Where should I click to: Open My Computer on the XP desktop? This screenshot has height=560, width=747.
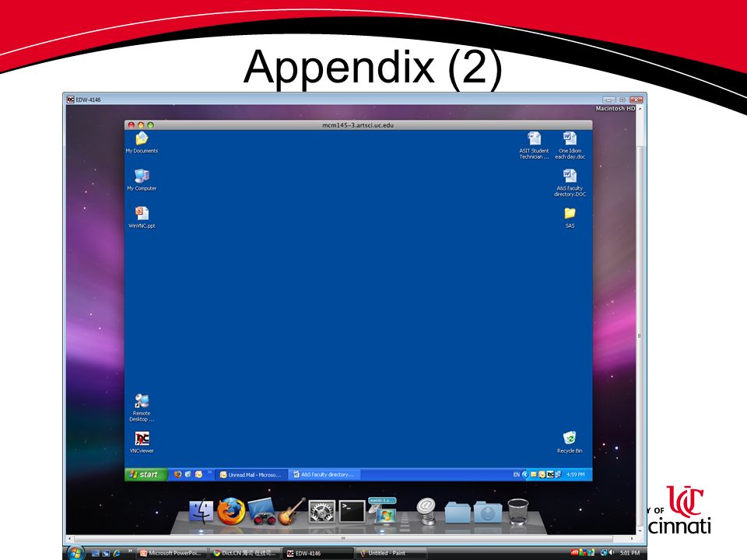coord(142,180)
